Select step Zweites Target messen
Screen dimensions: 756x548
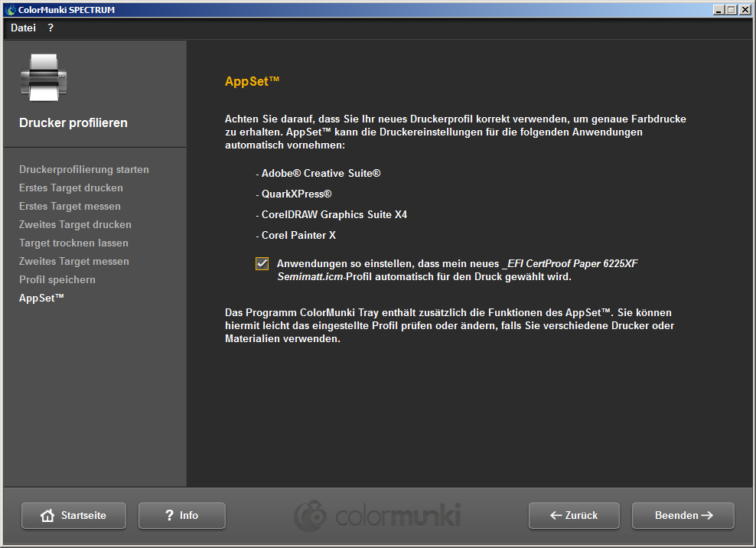[x=74, y=261]
